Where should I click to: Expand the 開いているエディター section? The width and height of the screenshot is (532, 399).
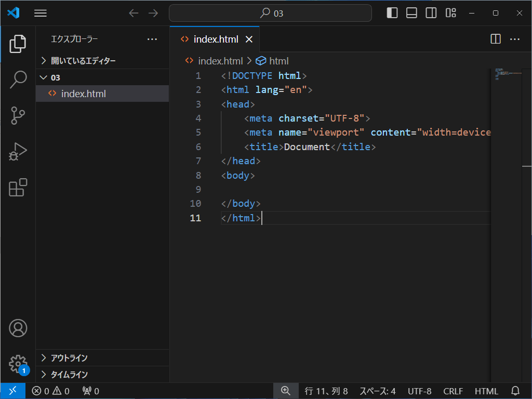tap(83, 61)
